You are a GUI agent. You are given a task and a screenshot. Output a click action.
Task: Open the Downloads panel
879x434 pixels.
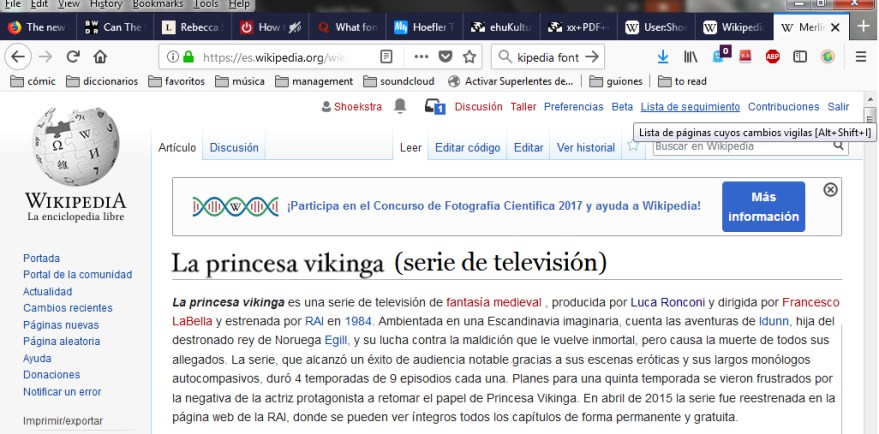[x=663, y=57]
